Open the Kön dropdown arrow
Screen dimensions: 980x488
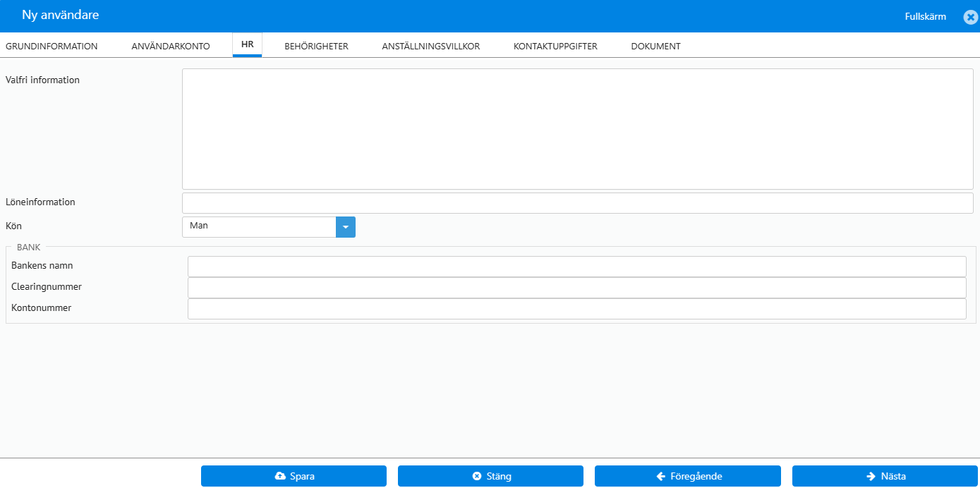(346, 227)
